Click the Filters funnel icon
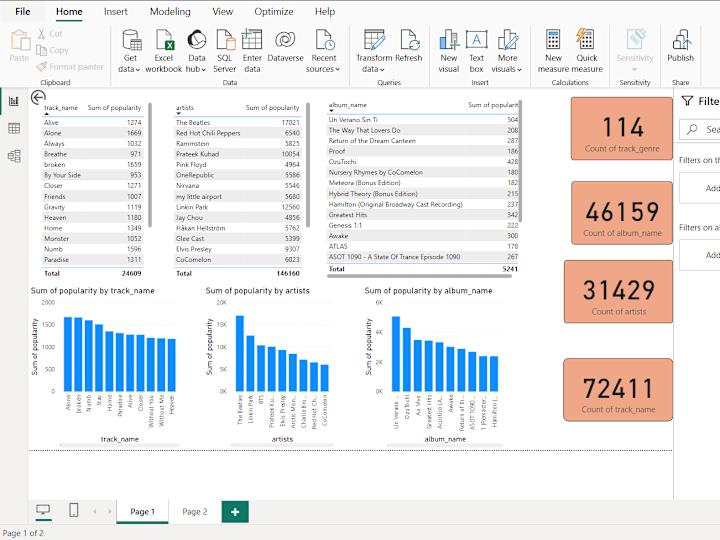The height and width of the screenshot is (540, 720). coord(687,101)
